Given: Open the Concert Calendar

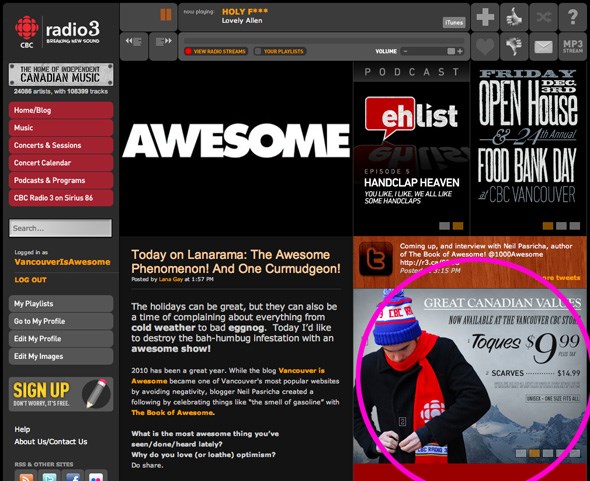Looking at the screenshot, I should (61, 163).
